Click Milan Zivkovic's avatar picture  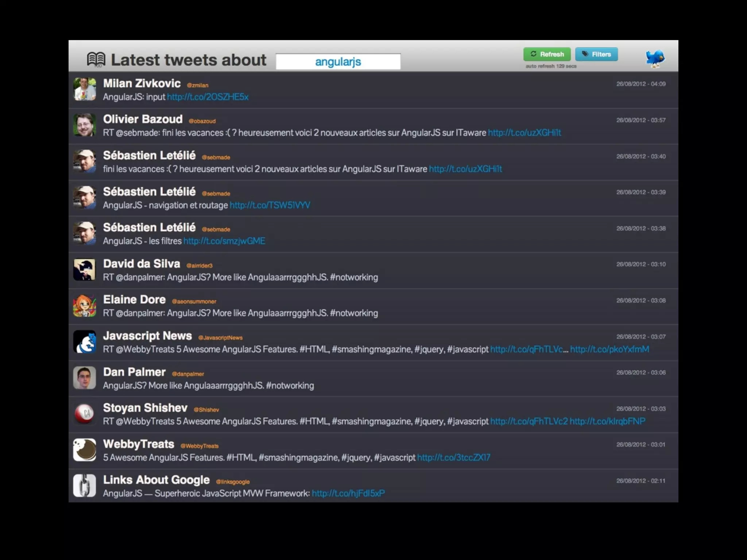[85, 89]
